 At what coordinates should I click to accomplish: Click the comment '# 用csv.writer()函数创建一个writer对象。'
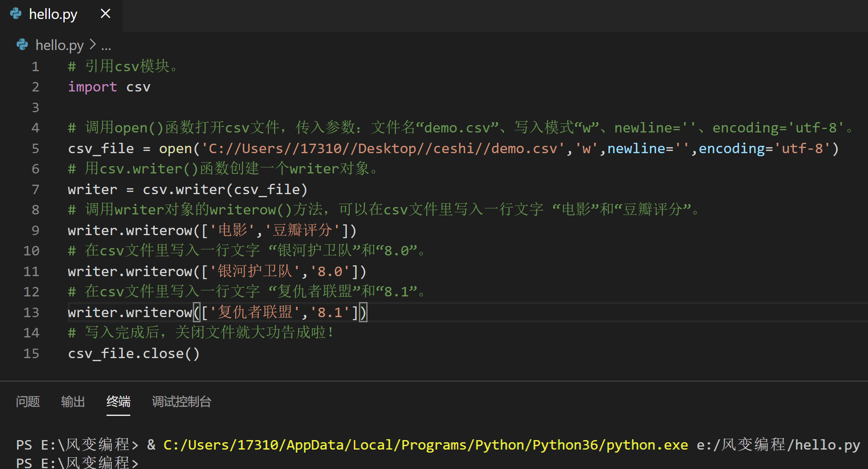click(x=224, y=169)
